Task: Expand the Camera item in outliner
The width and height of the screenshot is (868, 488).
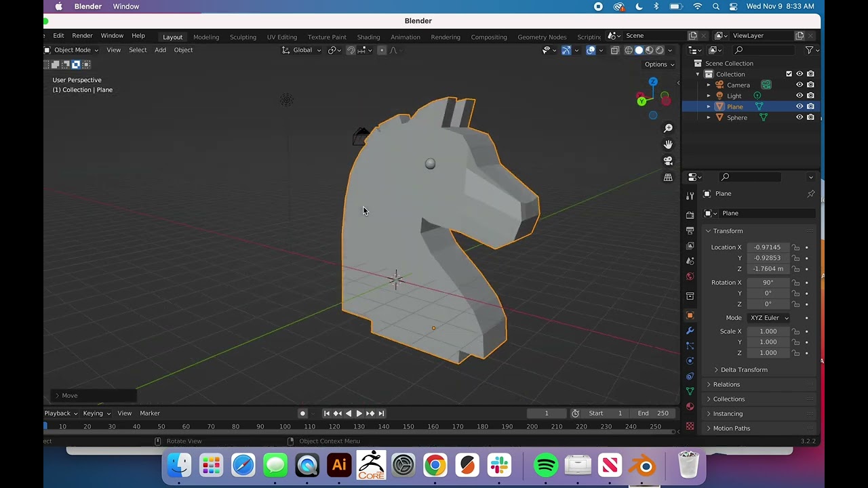Action: [x=709, y=85]
